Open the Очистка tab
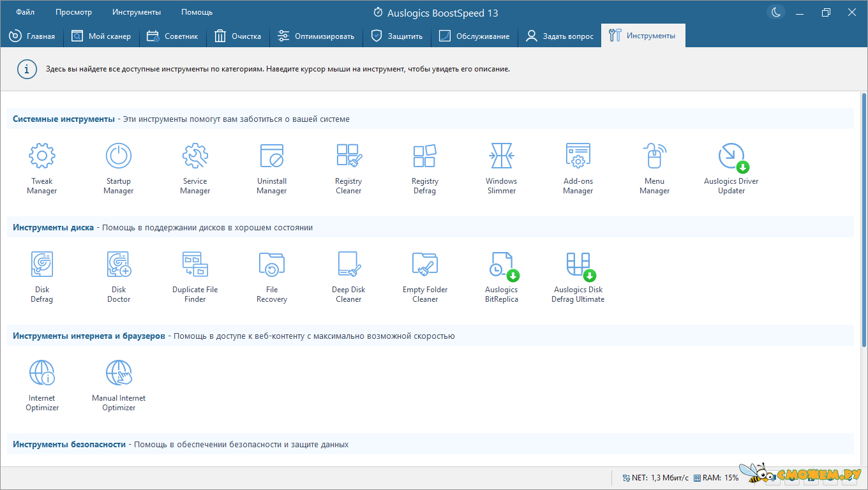The image size is (868, 490). (x=237, y=36)
